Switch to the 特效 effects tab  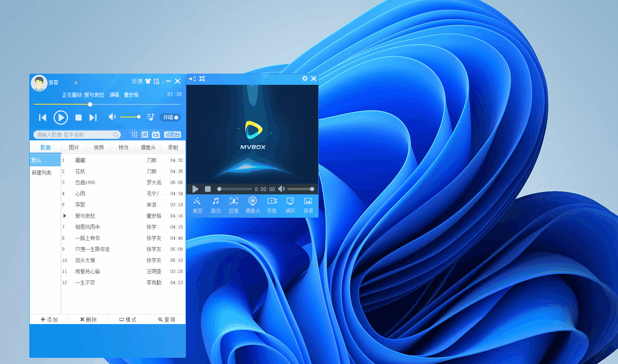click(123, 147)
